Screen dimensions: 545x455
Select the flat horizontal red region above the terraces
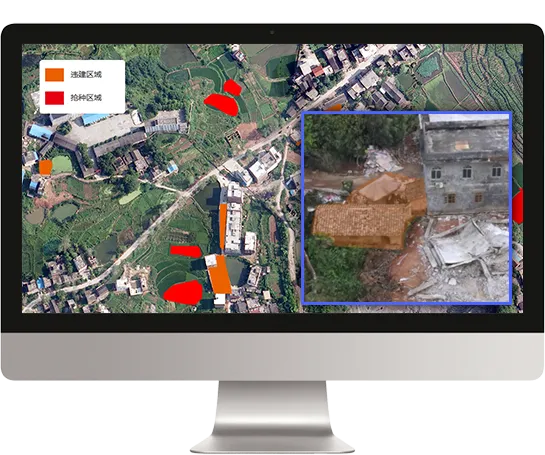pyautogui.click(x=186, y=251)
